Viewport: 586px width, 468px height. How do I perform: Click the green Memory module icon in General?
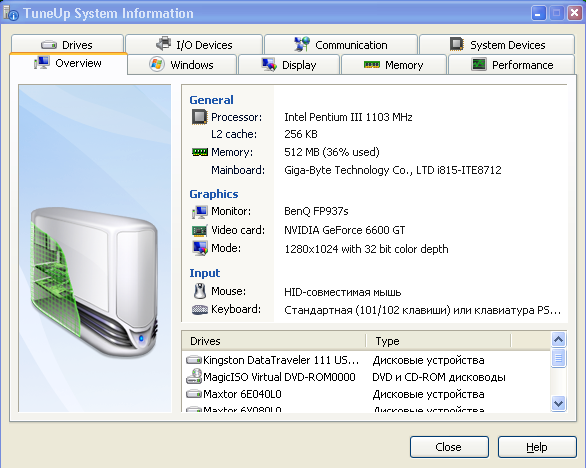(x=200, y=152)
